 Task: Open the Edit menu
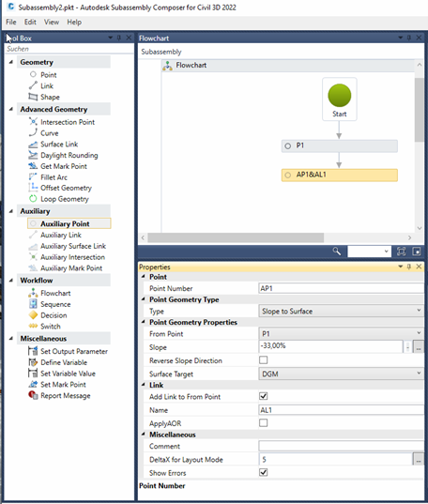(30, 22)
